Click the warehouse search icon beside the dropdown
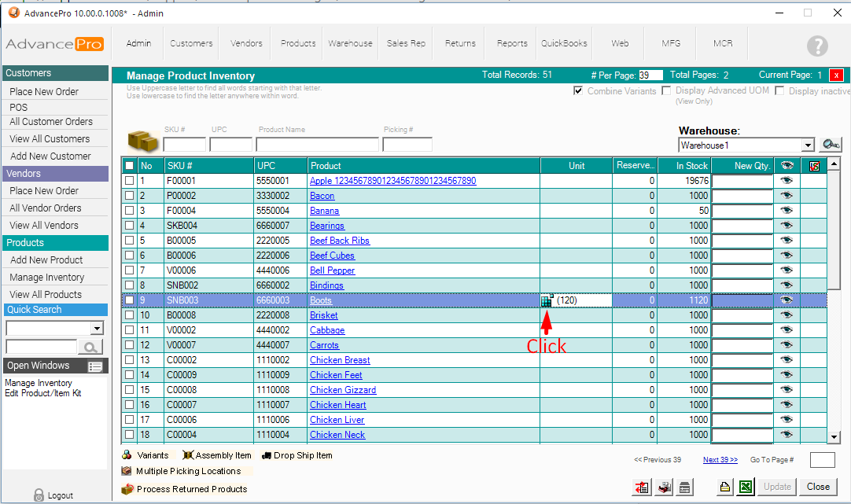Viewport: 851px width, 504px height. pyautogui.click(x=830, y=145)
